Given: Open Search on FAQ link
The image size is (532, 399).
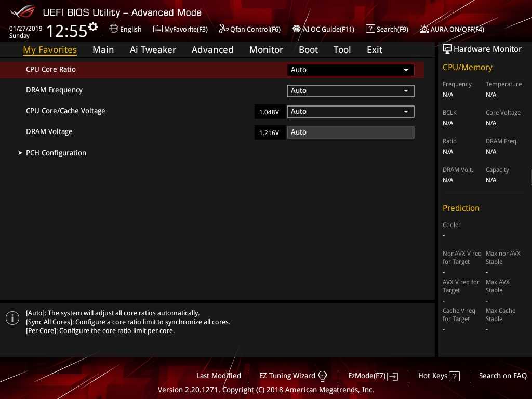Looking at the screenshot, I should point(502,376).
